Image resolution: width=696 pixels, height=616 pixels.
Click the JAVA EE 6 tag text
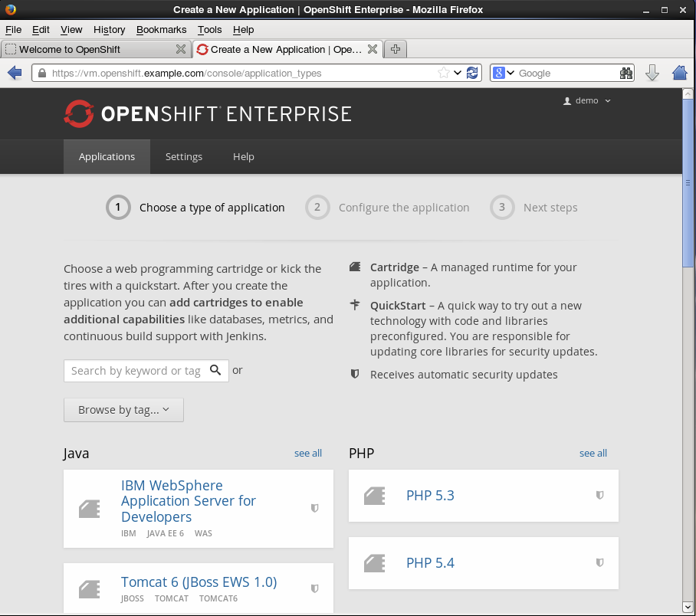(x=165, y=533)
